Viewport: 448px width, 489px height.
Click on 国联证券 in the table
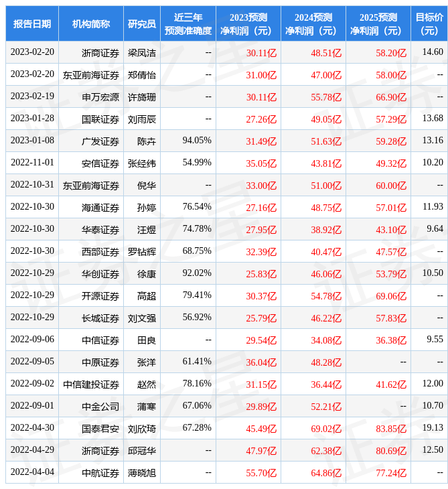(x=100, y=119)
